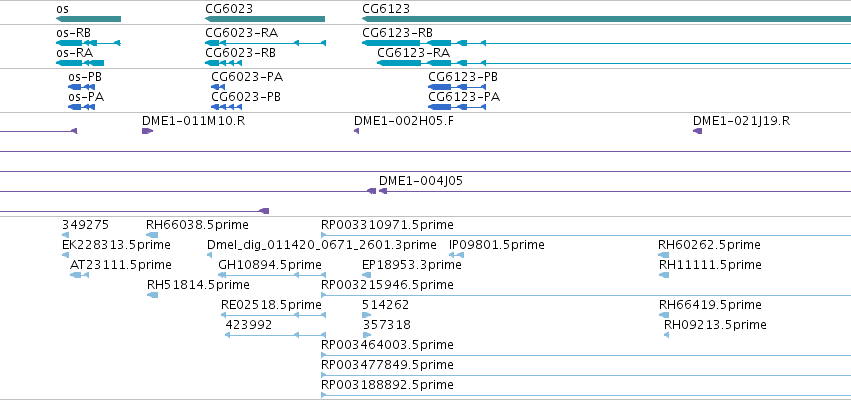Click the RH66038.5prime EST feature

point(152,235)
